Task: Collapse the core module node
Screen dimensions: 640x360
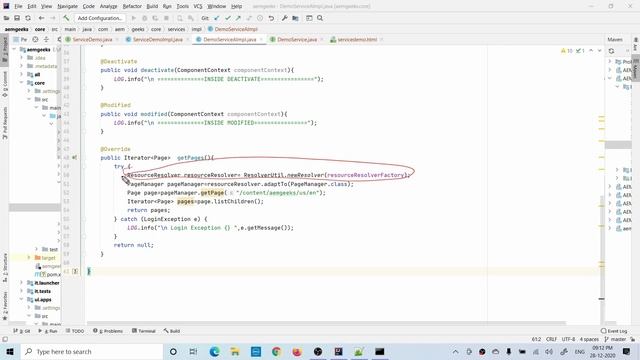Action: (22, 83)
